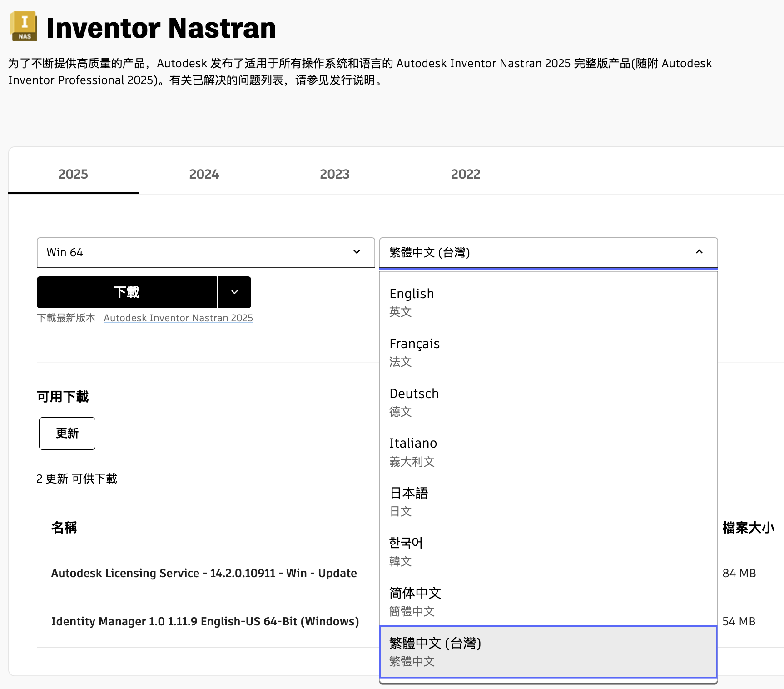Open the 2023 version tab
784x689 pixels.
(x=335, y=174)
